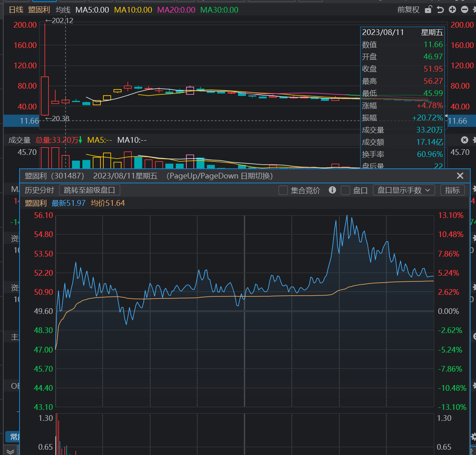
Task: Zoom out K-line with minus icon
Action: tap(465, 9)
